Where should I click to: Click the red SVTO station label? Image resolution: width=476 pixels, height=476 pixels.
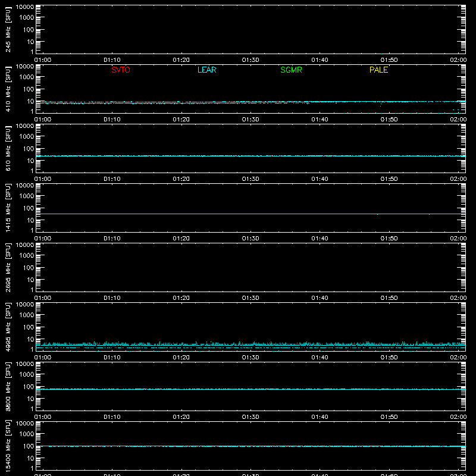(x=121, y=70)
